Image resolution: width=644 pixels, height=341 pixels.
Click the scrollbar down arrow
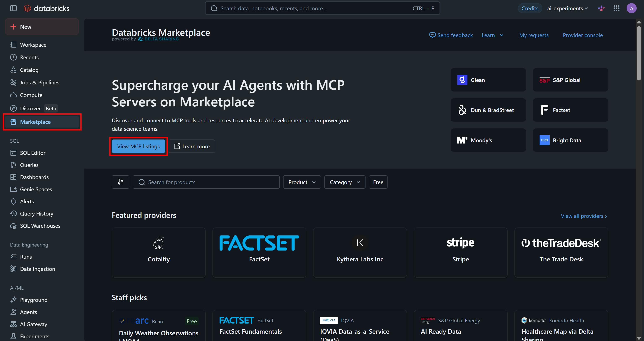(639, 338)
